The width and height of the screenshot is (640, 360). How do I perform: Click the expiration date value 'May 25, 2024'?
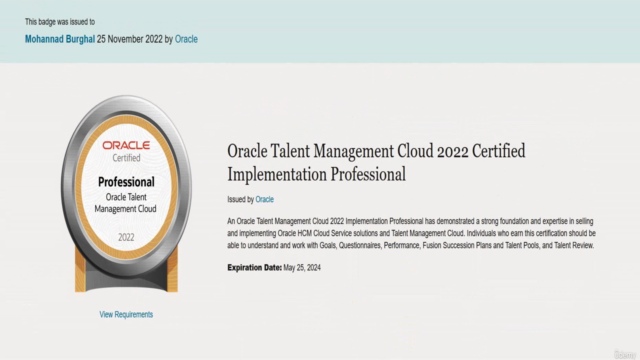tap(302, 268)
